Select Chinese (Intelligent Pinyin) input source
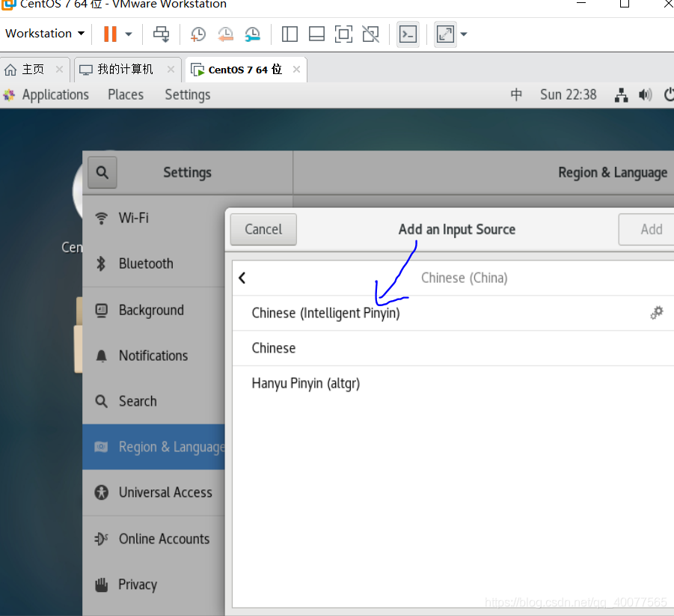The height and width of the screenshot is (616, 674). (x=453, y=313)
